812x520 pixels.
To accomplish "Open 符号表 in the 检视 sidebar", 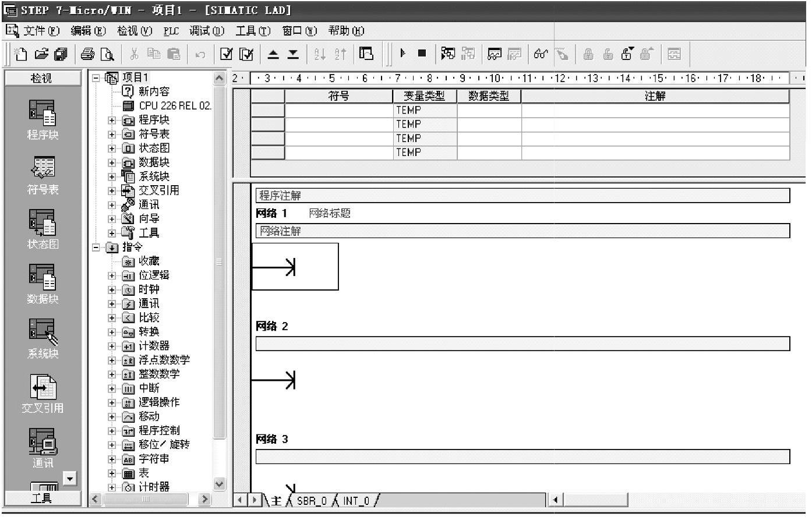I will click(x=43, y=175).
